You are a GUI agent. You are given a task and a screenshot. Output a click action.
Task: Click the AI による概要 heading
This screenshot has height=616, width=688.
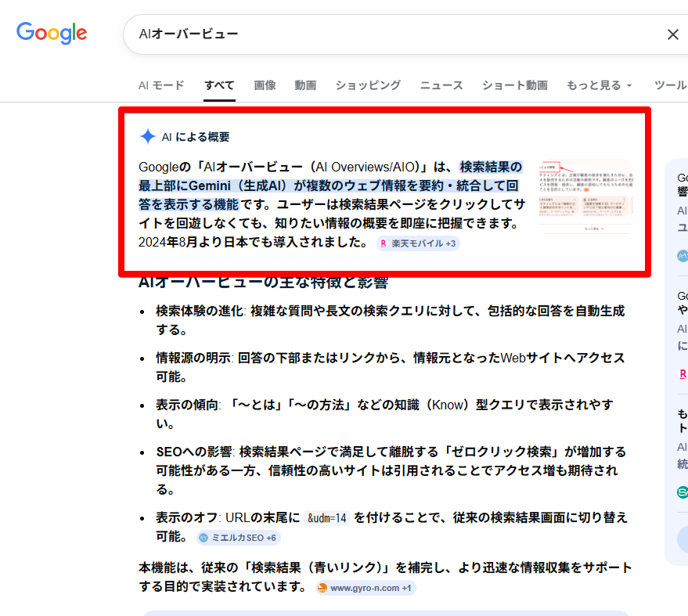click(x=196, y=137)
